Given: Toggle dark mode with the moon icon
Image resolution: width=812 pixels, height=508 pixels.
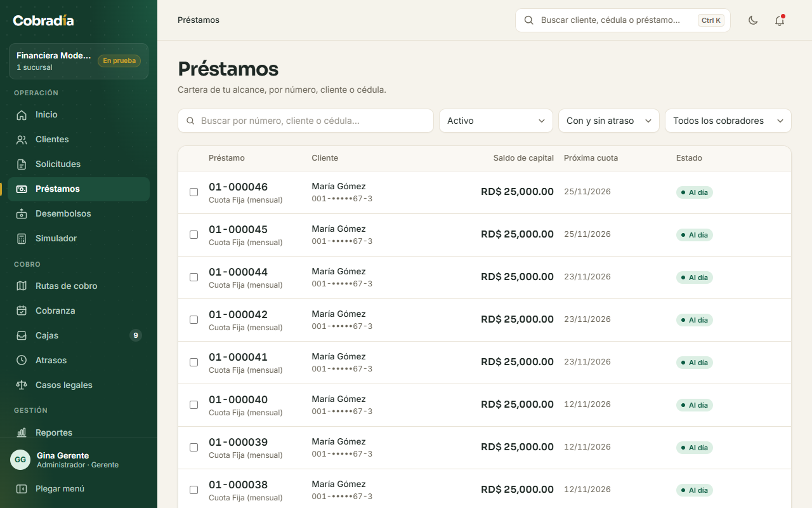Looking at the screenshot, I should 753,20.
